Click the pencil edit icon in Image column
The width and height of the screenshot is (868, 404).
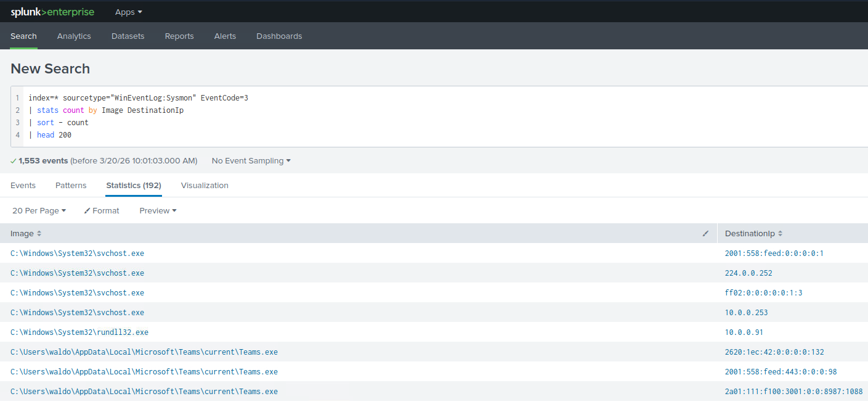pos(705,234)
